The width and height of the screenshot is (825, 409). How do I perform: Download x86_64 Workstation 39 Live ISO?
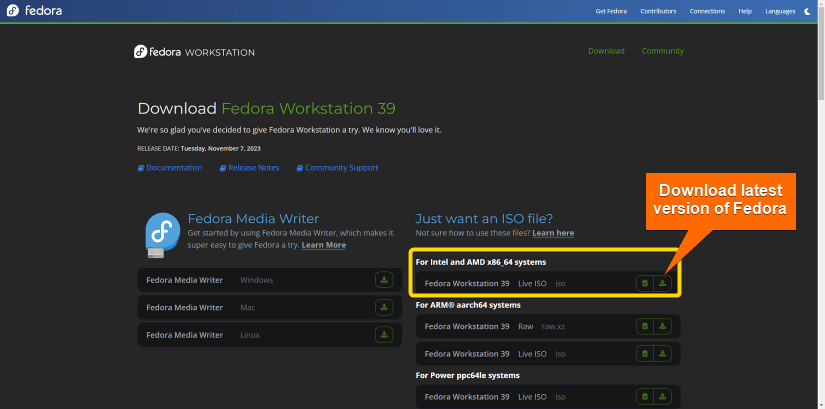[662, 283]
